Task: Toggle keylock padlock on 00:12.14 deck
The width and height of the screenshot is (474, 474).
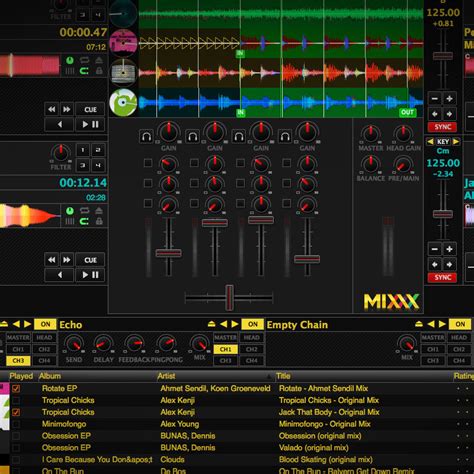Action: coord(99,221)
